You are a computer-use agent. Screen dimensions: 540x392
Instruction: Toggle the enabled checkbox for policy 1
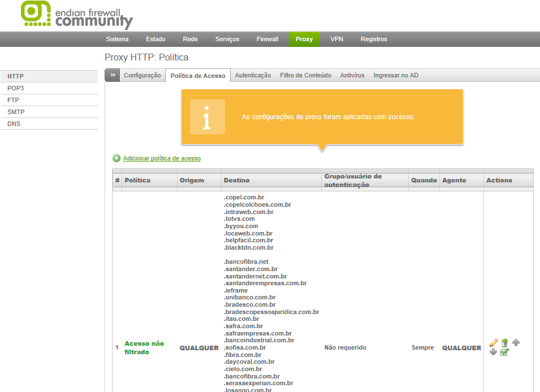coord(504,352)
